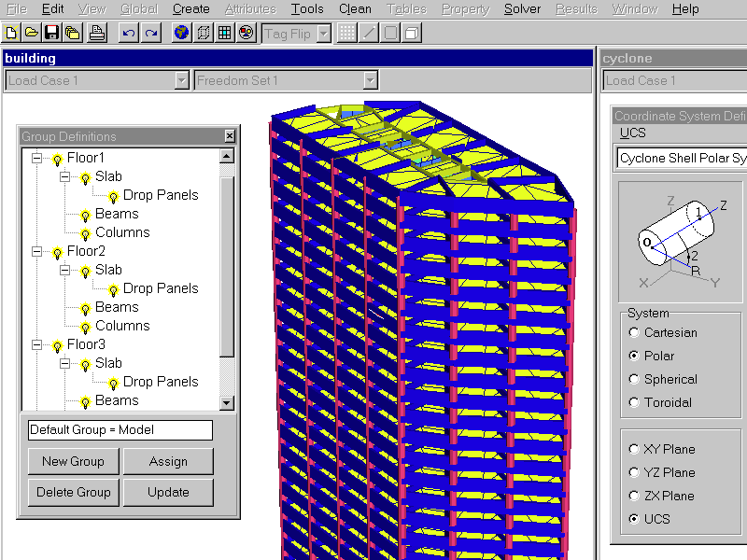
Task: Open the Solver menu
Action: 522,9
